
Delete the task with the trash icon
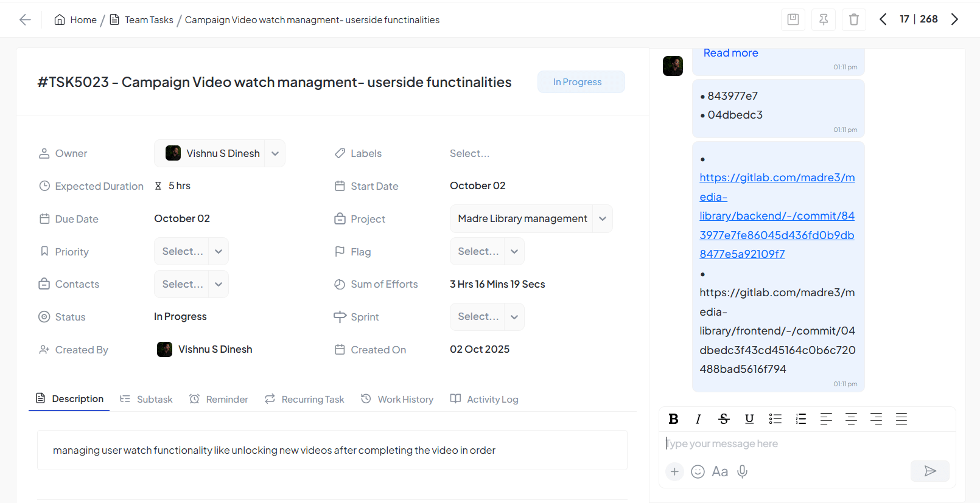tap(854, 19)
